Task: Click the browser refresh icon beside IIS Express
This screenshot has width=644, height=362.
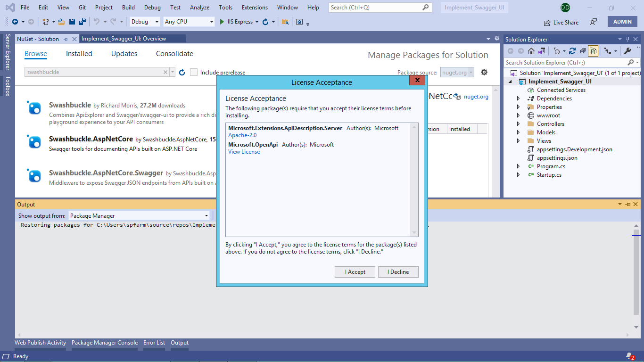Action: click(x=265, y=22)
